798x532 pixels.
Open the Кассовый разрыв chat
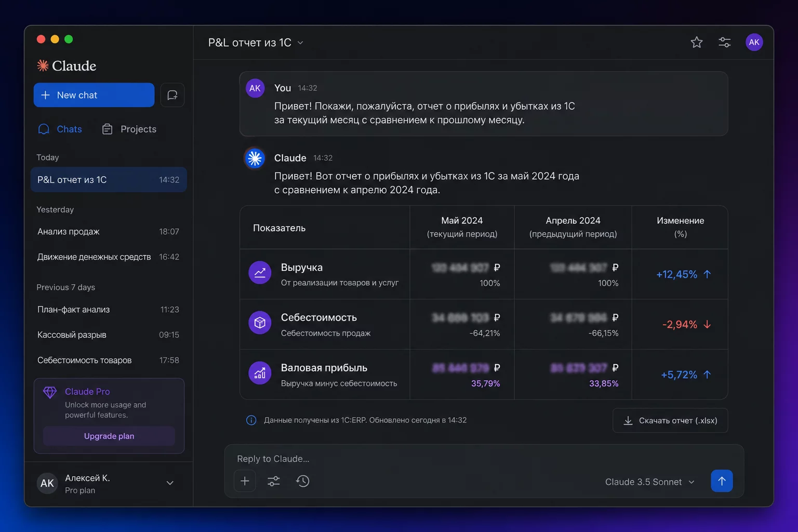(x=109, y=335)
